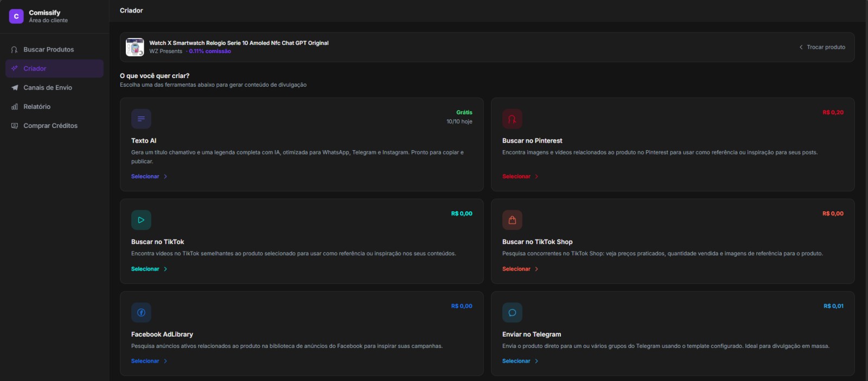Click the chevron beside Trocar produto
This screenshot has height=381, width=868.
coord(801,47)
